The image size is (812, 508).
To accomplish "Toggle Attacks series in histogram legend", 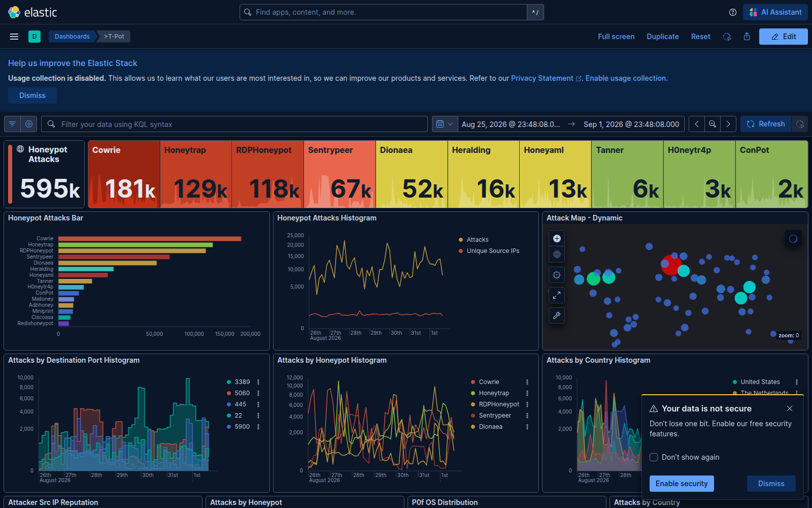I will point(478,240).
